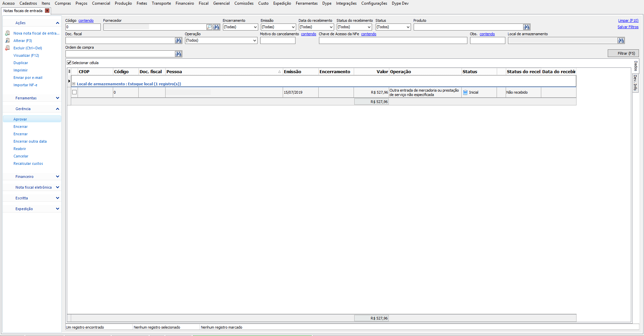Click the sort arrow on the Pessoa column
The height and width of the screenshot is (336, 644).
(x=279, y=72)
